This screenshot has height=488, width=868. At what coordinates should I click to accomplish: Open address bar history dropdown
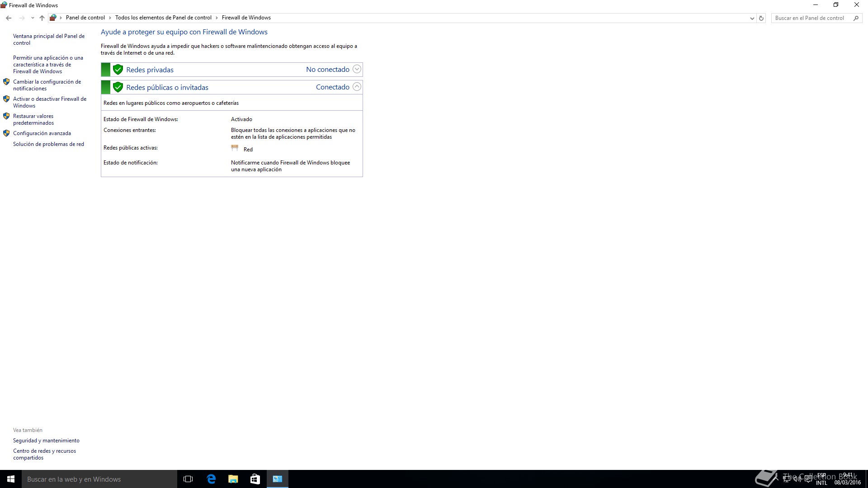pyautogui.click(x=752, y=18)
